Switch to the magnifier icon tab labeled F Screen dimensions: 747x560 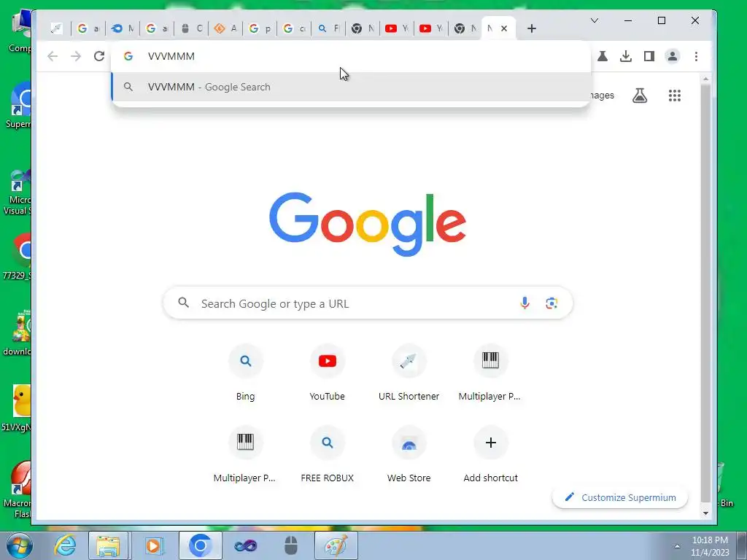(328, 28)
